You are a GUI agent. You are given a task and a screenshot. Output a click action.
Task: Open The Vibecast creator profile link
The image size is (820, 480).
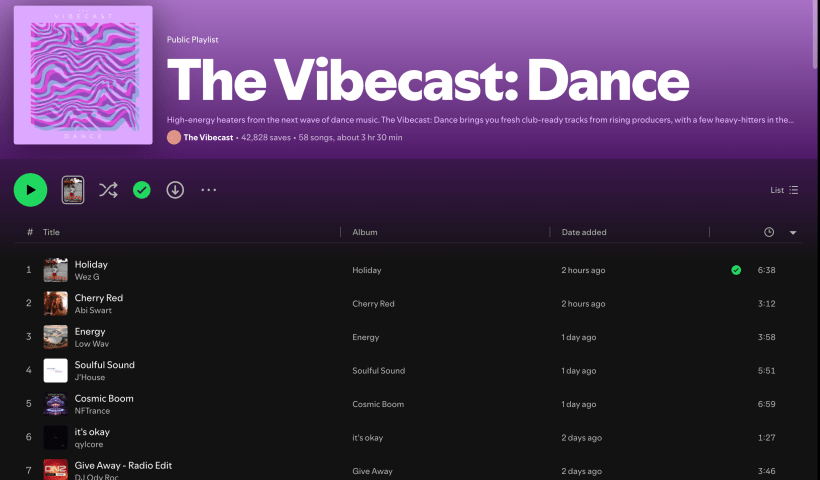pos(208,137)
